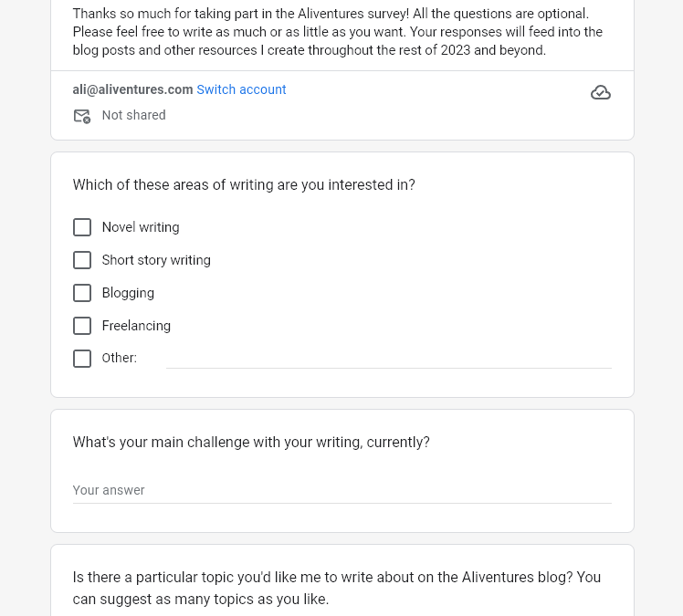The width and height of the screenshot is (683, 616).
Task: Toggle the Other checkbox option
Action: tap(82, 359)
